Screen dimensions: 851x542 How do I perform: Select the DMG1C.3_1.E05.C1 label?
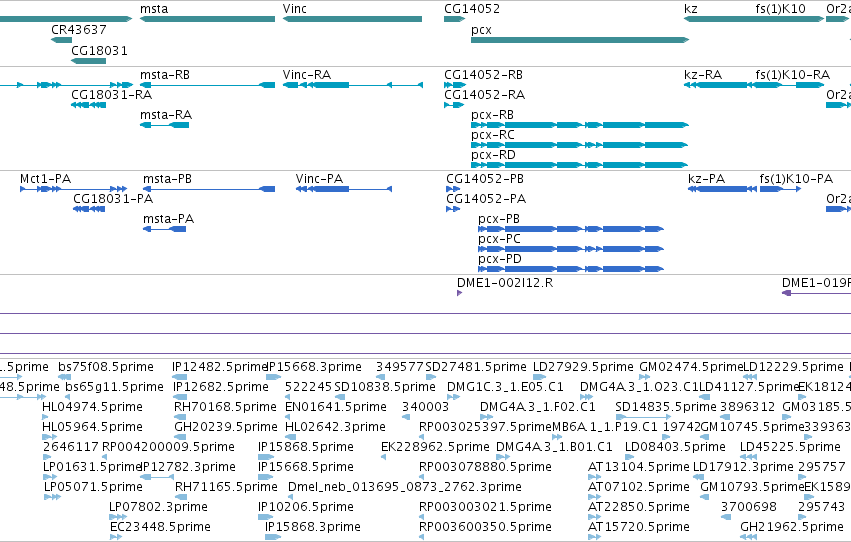[x=505, y=387]
